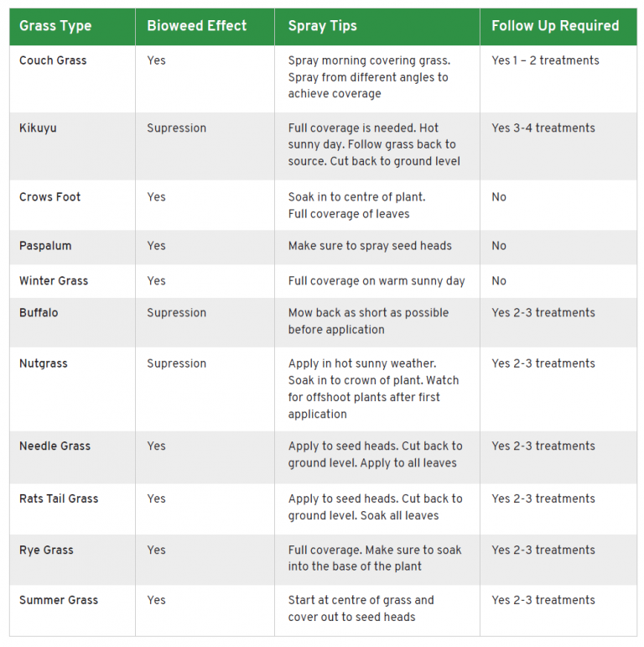
Task: Click "Yes 1 – 2 treatments" follow-up cell
Action: pyautogui.click(x=545, y=60)
